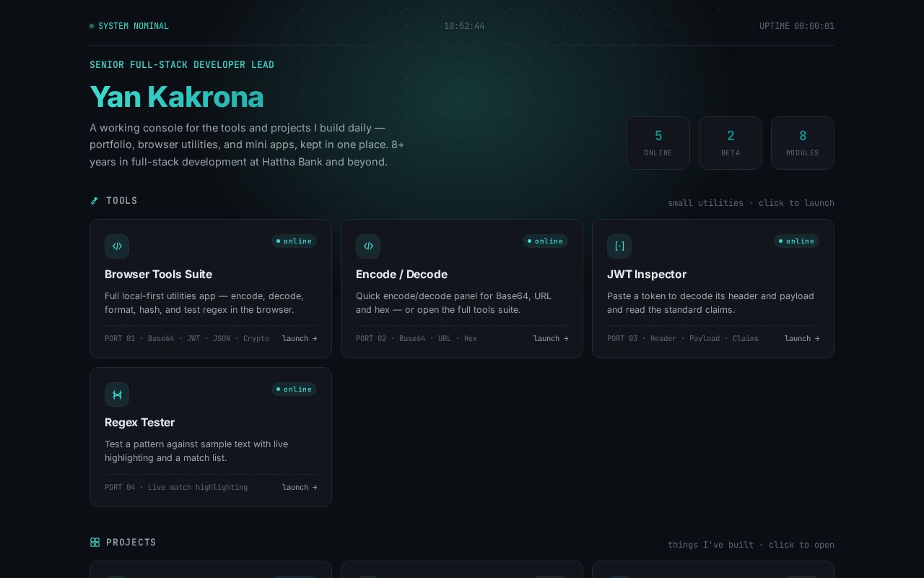Image resolution: width=924 pixels, height=578 pixels.
Task: Click the PORT 01 Base64 JWT JSON Crypto footer
Action: coord(187,339)
